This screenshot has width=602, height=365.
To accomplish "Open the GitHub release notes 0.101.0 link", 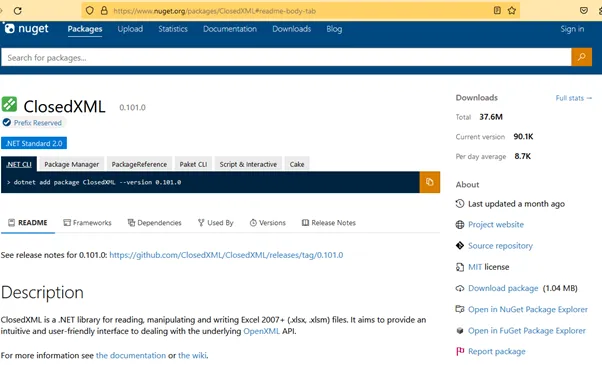I will click(x=226, y=255).
